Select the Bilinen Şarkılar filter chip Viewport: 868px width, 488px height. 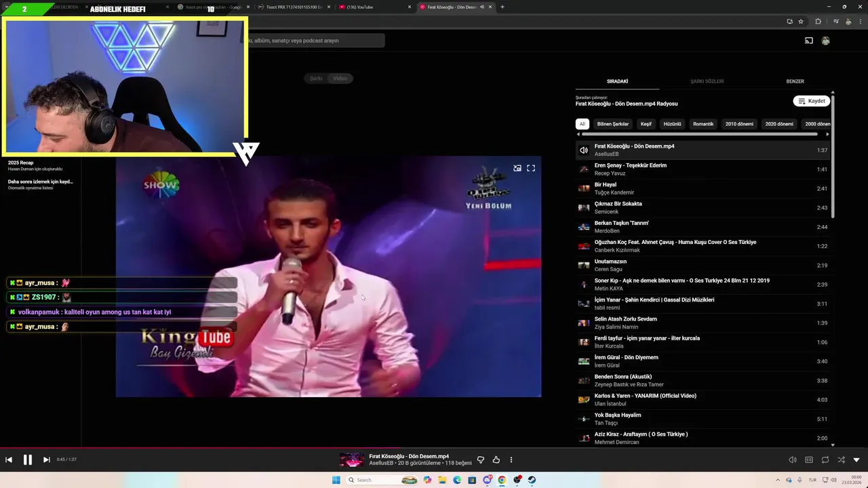pyautogui.click(x=613, y=124)
